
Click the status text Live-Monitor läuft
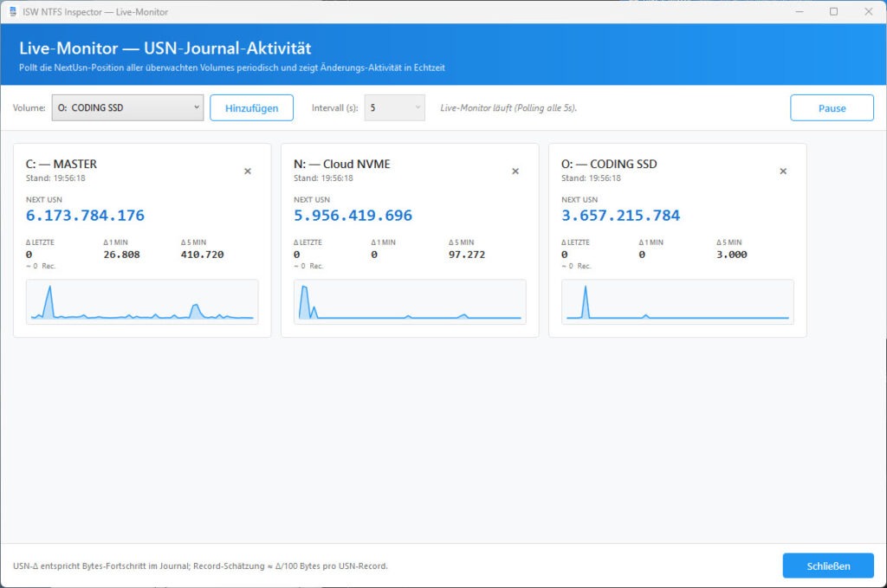[x=508, y=108]
